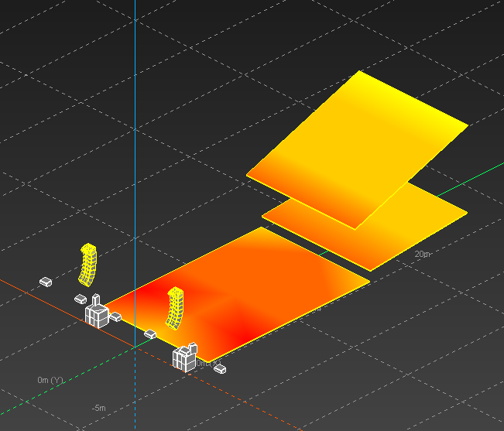Select the far-right front fill speaker near 0m (X)
Screen dimensions: 504x431
[x=220, y=369]
